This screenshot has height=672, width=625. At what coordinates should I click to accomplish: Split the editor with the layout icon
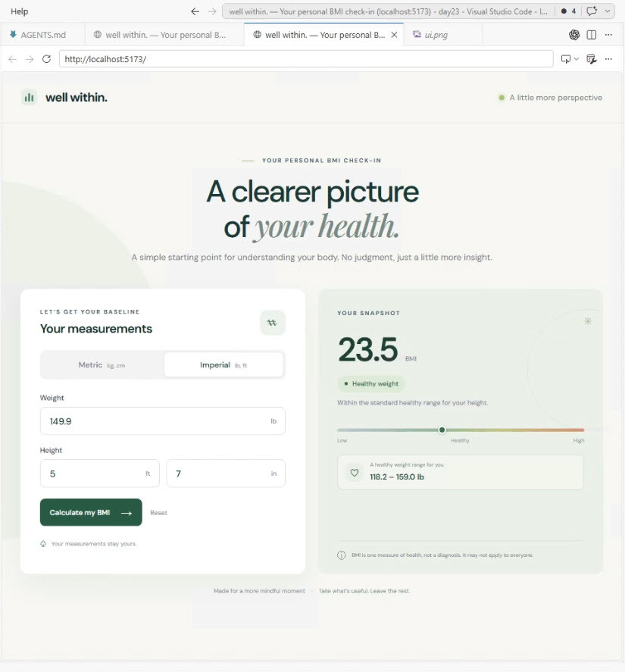(x=592, y=35)
